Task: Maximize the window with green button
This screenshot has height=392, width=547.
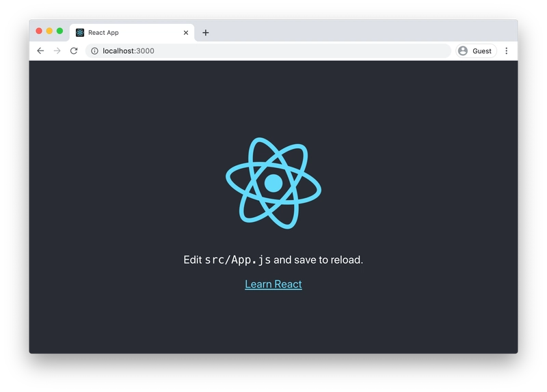Action: 60,31
